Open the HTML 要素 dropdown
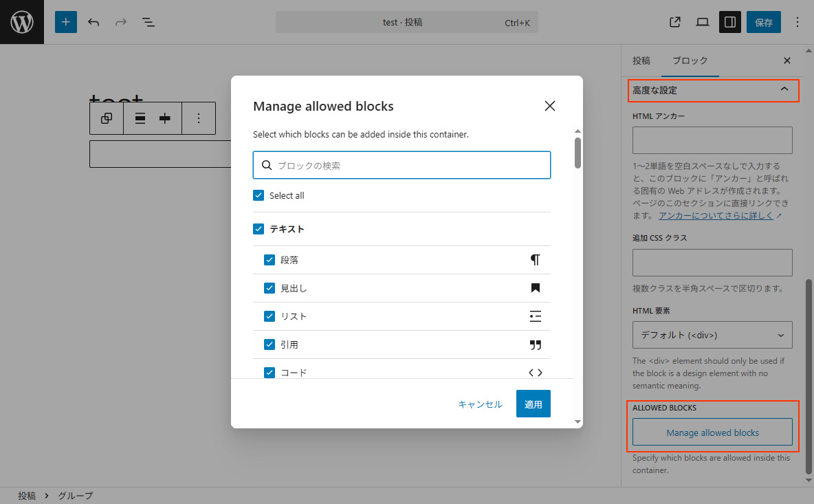Screen dimensions: 814x504 (x=712, y=335)
